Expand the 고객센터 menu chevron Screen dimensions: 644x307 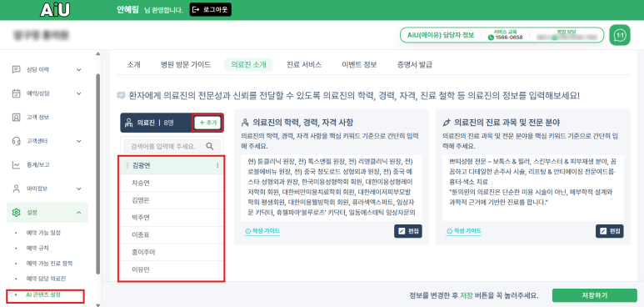[x=79, y=141]
